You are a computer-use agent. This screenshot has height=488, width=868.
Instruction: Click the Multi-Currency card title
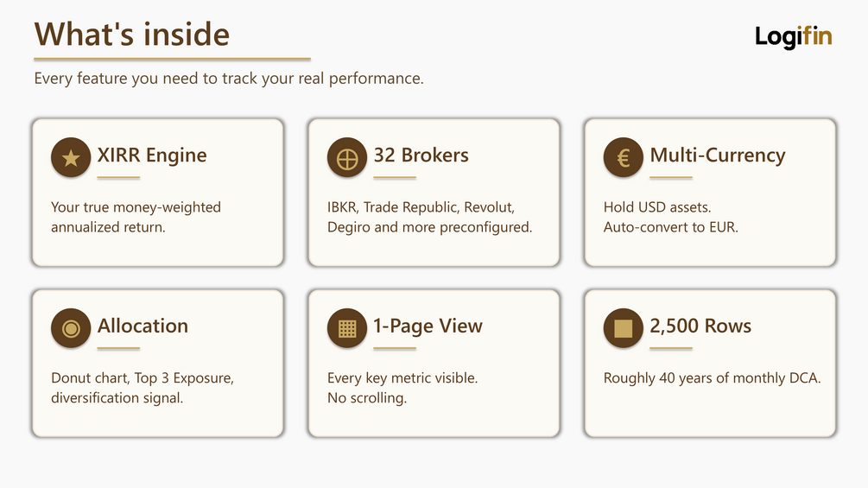pyautogui.click(x=718, y=155)
